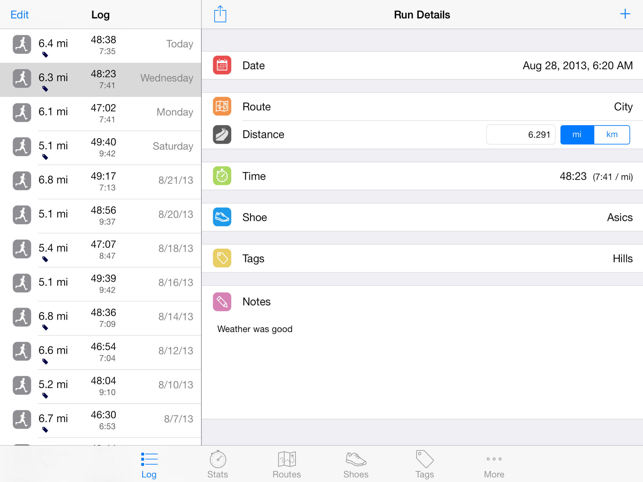This screenshot has height=482, width=643.
Task: Tap the Notes section label
Action: coord(256,302)
